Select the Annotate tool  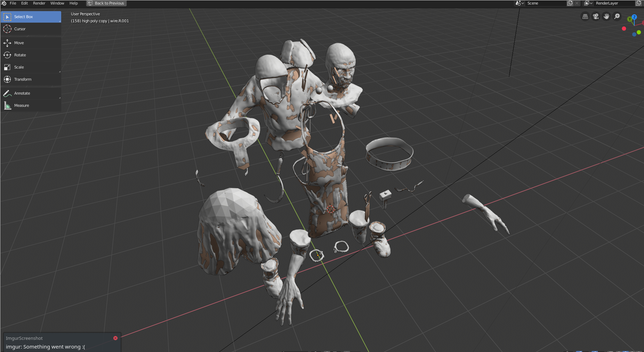(31, 93)
